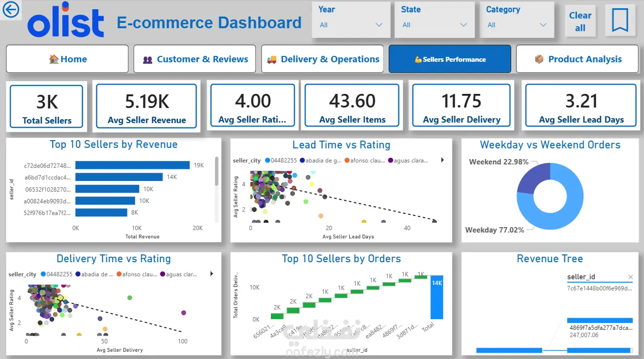Image resolution: width=644 pixels, height=359 pixels.
Task: Expand Lead Time vs Rating legend arrow
Action: pyautogui.click(x=442, y=160)
